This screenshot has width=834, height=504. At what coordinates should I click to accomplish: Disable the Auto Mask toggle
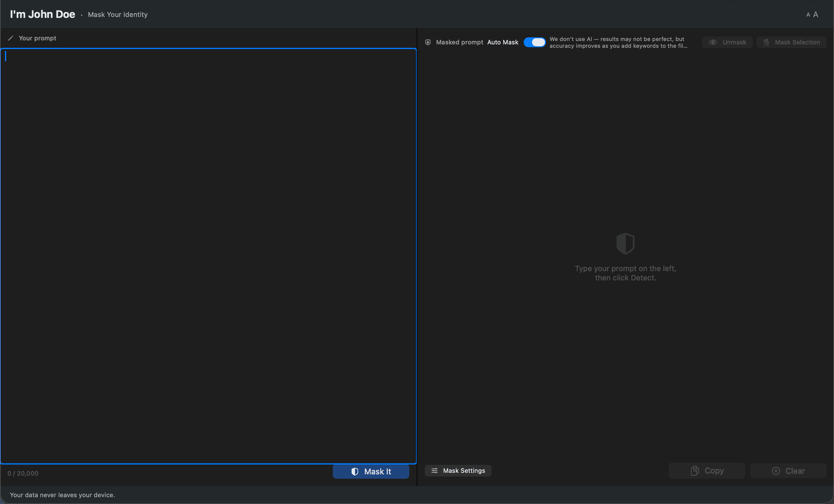pos(535,42)
